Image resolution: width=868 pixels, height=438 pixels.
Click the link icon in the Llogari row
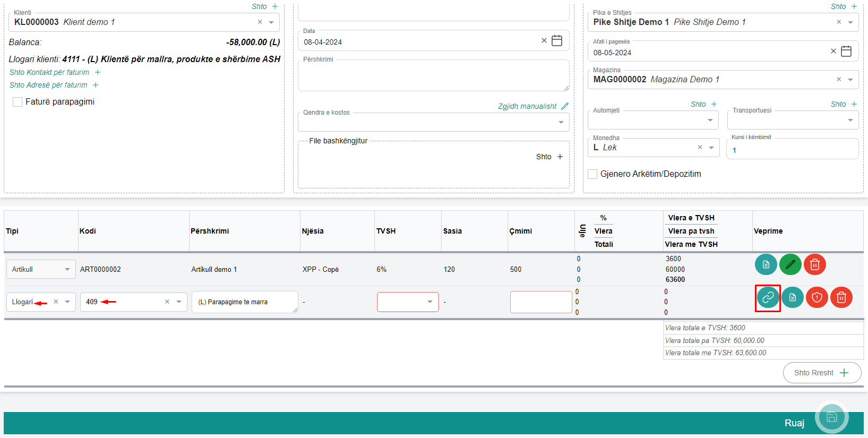pos(768,298)
